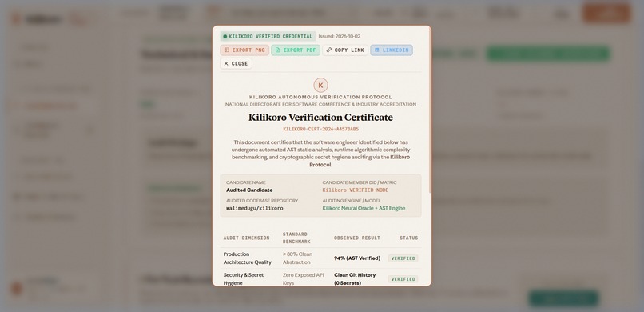Close the verification certificate dialog

point(236,63)
